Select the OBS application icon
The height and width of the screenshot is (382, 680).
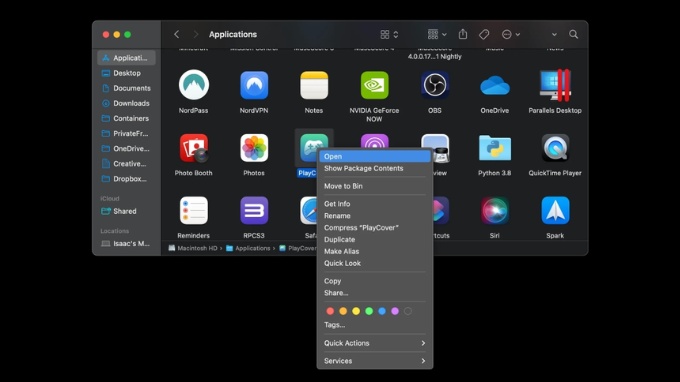435,85
